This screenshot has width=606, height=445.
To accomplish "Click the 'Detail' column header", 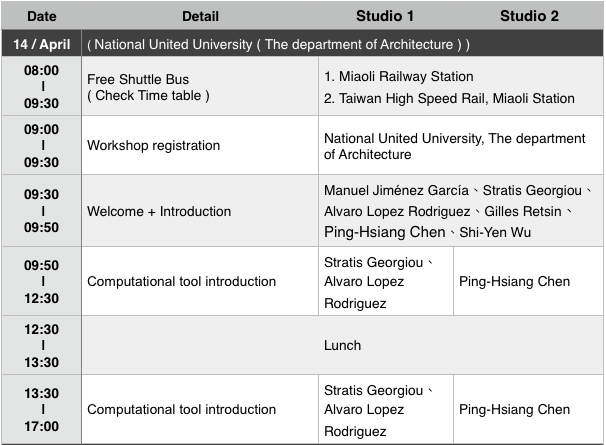I will tap(200, 16).
